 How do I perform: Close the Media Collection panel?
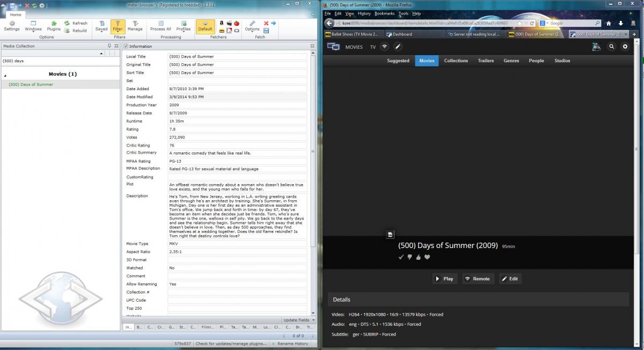116,46
